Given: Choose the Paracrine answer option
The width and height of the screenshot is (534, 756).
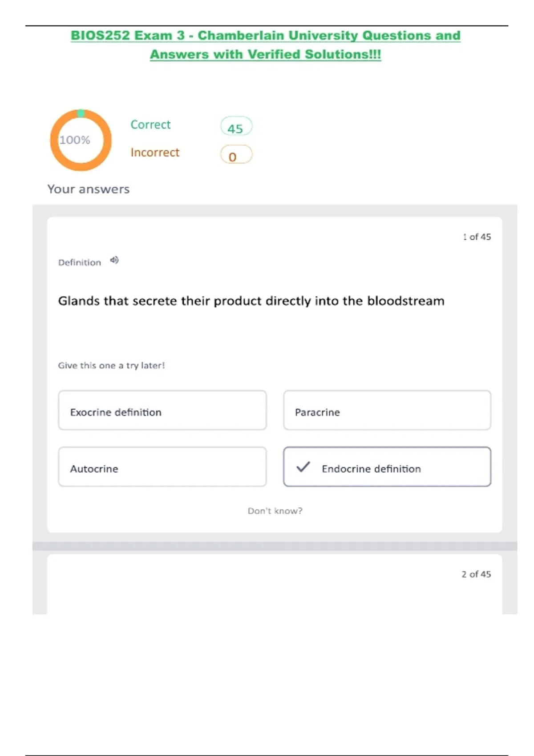Looking at the screenshot, I should 387,410.
